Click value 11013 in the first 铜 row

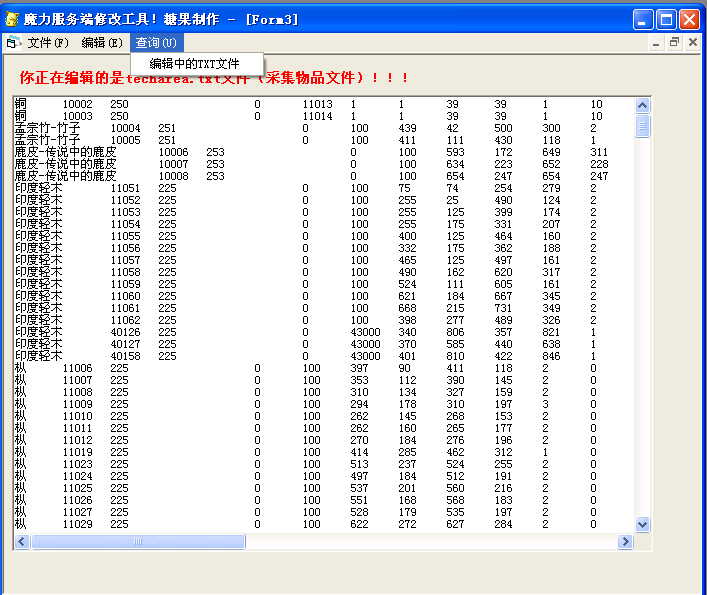pos(317,104)
